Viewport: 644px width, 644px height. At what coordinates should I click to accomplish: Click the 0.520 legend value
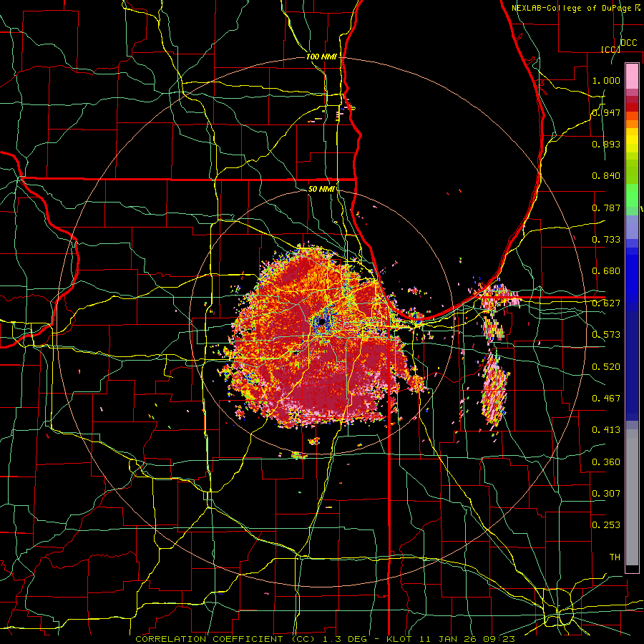point(606,367)
